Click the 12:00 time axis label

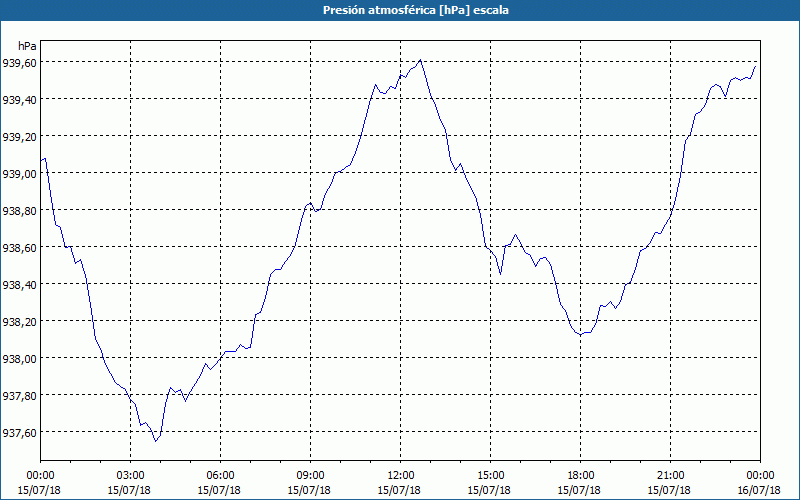tap(401, 476)
